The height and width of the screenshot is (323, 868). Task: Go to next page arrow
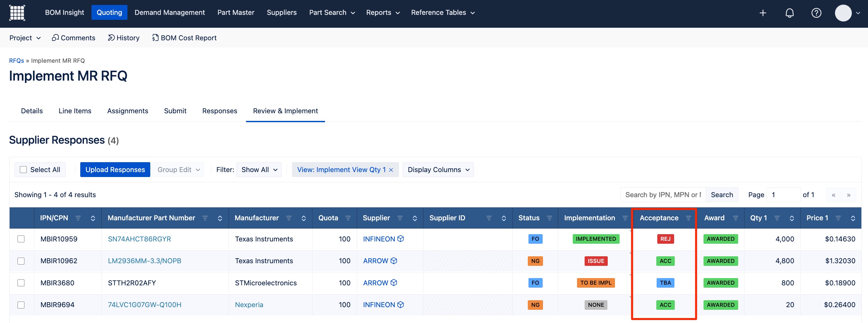click(x=849, y=195)
